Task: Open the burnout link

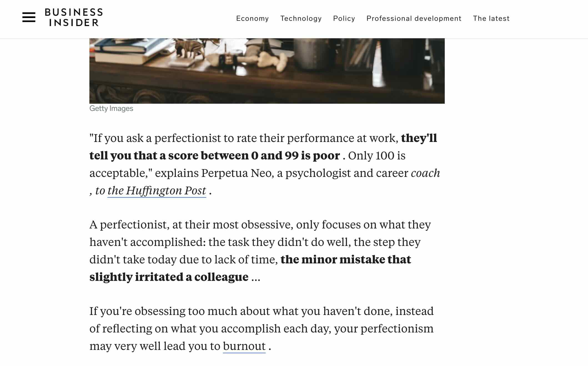Action: [244, 346]
